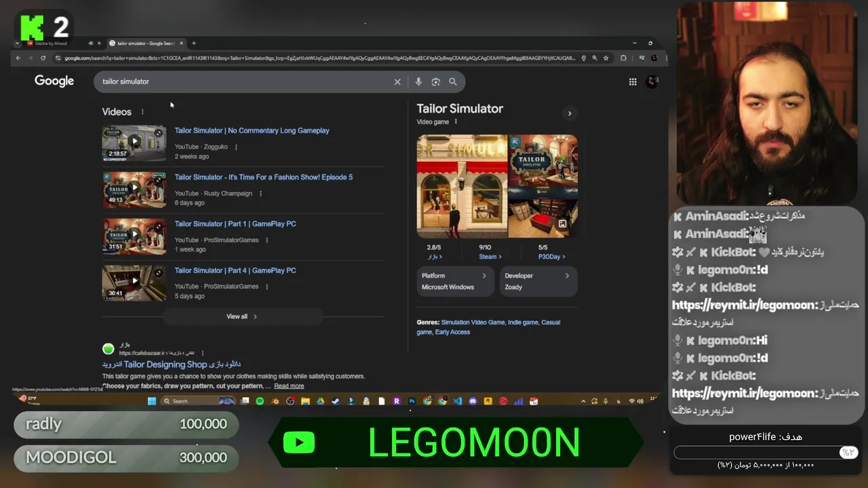868x488 pixels.
Task: Open Steam from the taskbar
Action: tap(336, 401)
